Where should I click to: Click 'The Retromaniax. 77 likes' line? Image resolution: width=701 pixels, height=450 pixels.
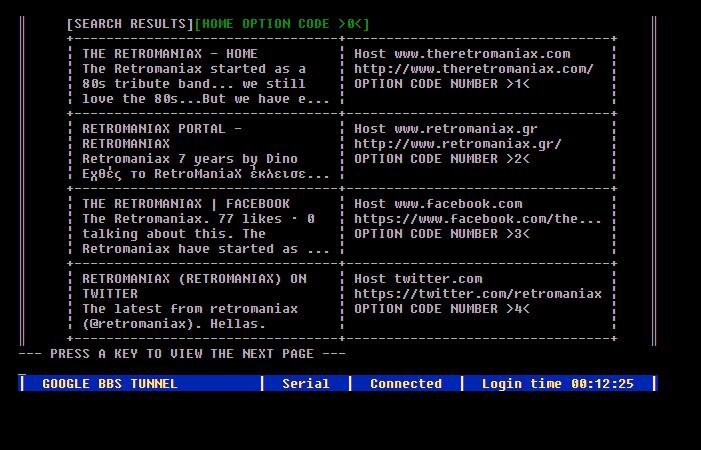[x=198, y=219]
